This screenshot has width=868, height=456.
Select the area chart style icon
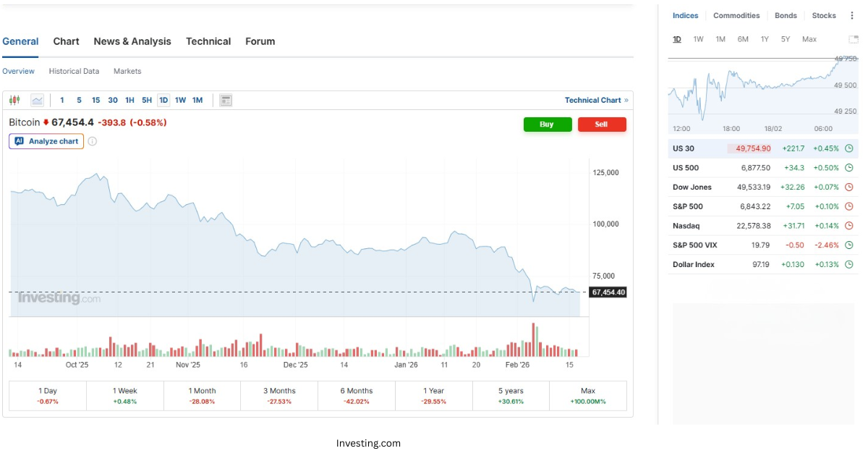click(38, 99)
